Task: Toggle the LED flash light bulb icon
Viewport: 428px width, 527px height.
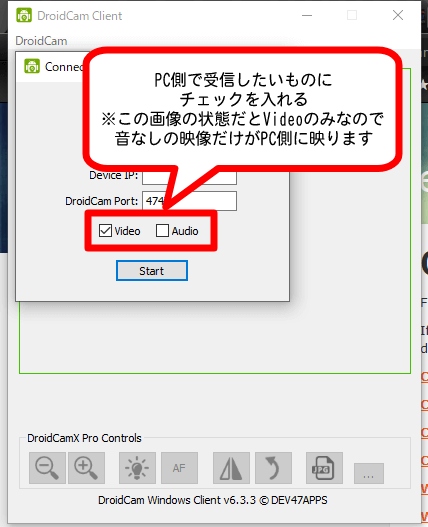Action: pyautogui.click(x=137, y=468)
